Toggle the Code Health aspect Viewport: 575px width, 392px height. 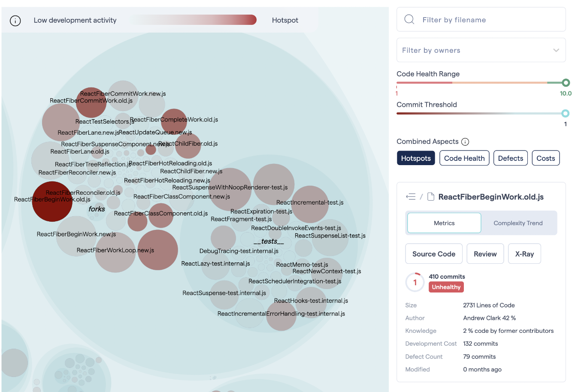coord(464,158)
